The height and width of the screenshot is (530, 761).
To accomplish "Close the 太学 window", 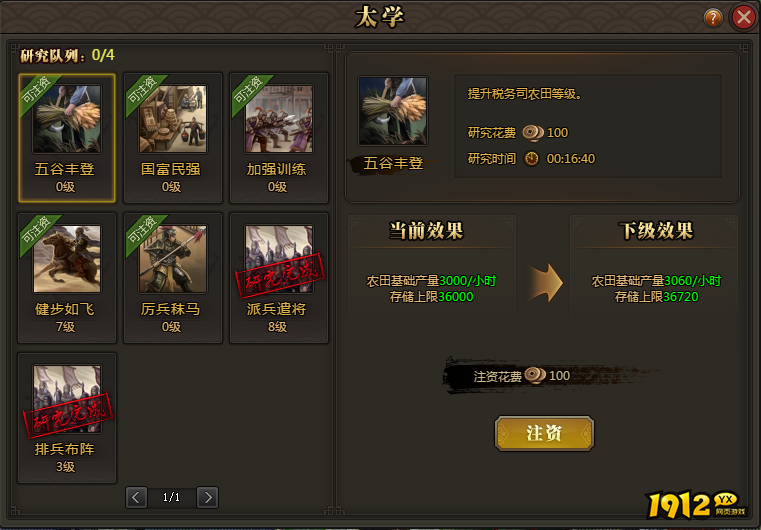I will (744, 18).
